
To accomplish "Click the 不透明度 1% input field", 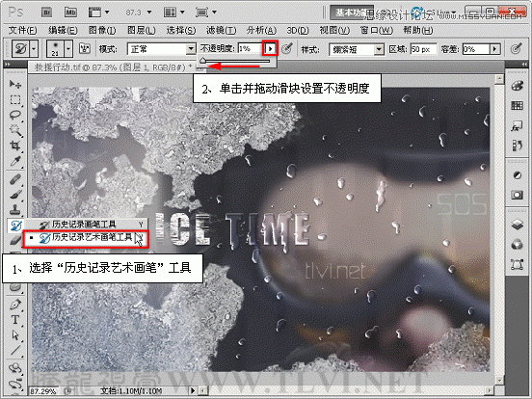I will click(250, 48).
